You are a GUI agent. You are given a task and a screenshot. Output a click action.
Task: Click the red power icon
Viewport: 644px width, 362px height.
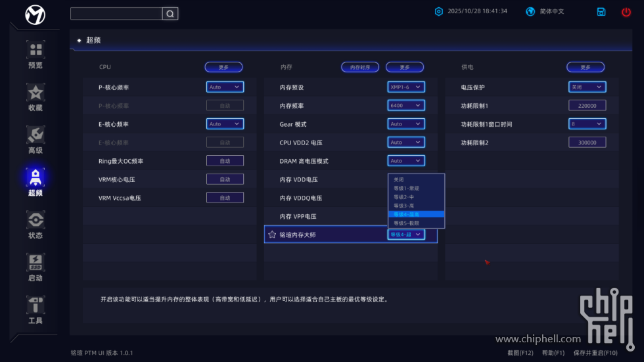click(626, 12)
